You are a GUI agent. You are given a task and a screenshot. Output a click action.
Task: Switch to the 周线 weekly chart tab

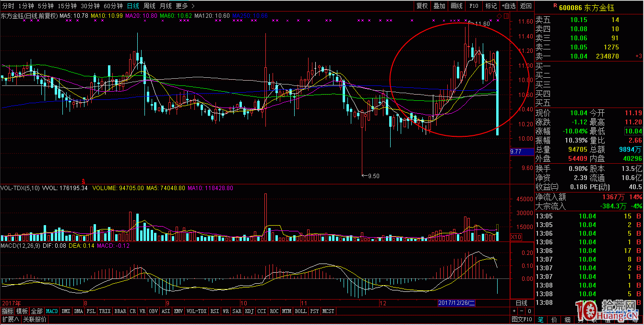click(x=149, y=6)
